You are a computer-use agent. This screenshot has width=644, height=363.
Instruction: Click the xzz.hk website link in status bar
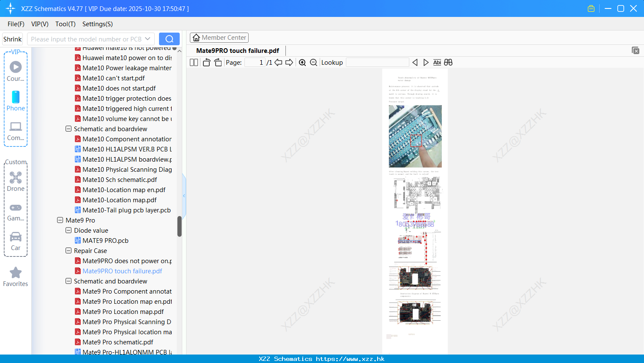(350, 359)
